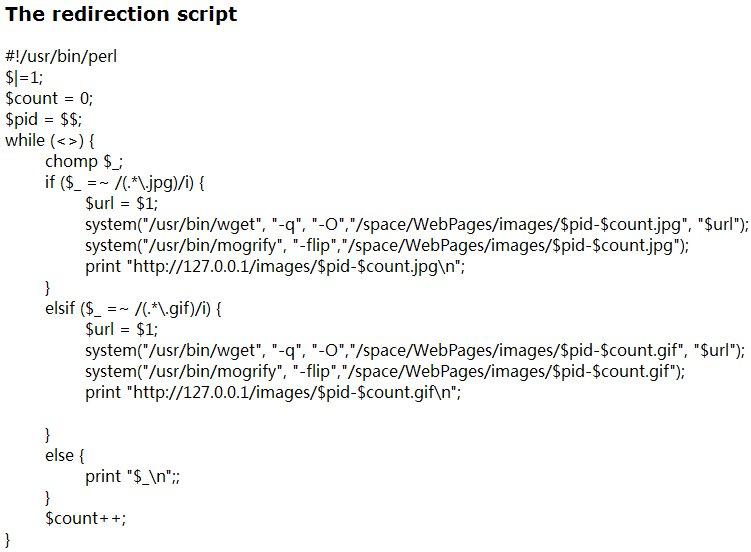
Task: Click the wget system call for the gif file
Action: (415, 351)
